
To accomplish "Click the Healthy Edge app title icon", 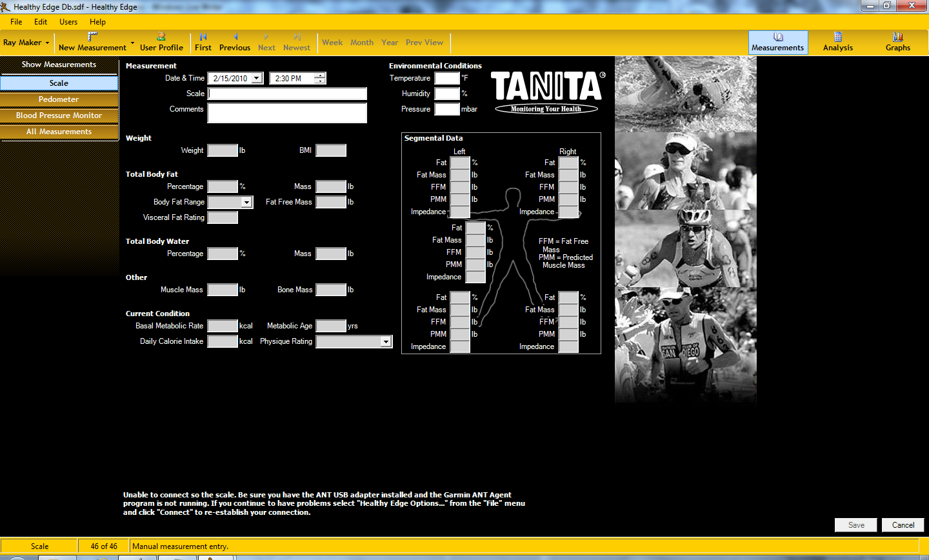I will pyautogui.click(x=6, y=6).
